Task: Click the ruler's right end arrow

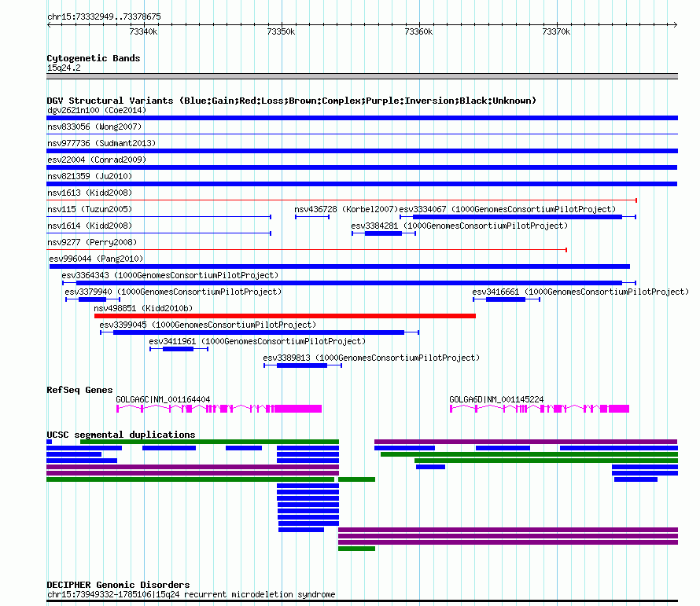Action: pos(676,25)
